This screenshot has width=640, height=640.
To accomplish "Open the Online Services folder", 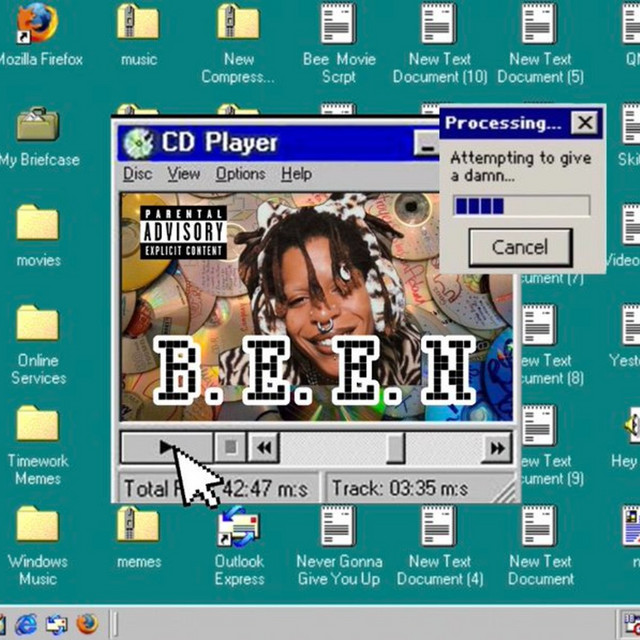I will tap(38, 323).
